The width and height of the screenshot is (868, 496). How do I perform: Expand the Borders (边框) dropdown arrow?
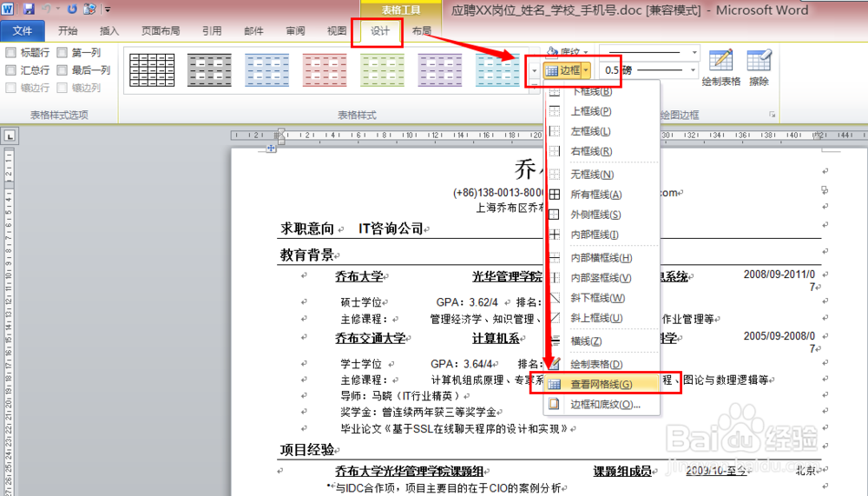pos(586,70)
